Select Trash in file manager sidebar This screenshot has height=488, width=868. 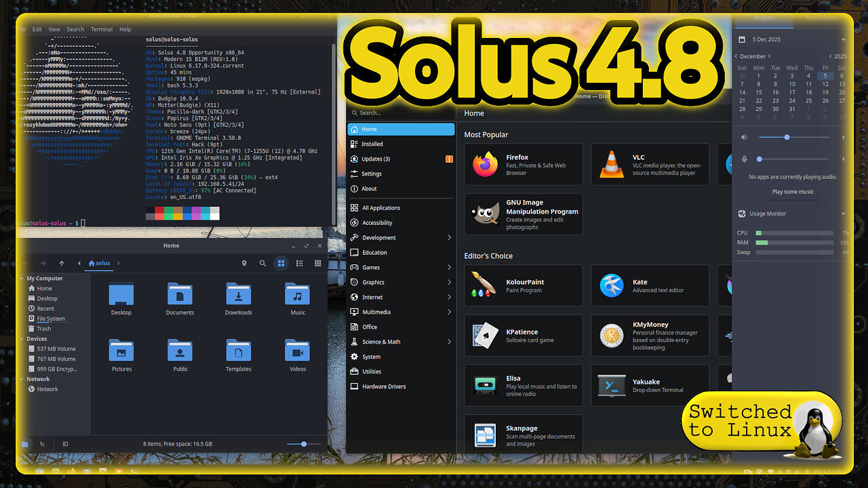[44, 329]
